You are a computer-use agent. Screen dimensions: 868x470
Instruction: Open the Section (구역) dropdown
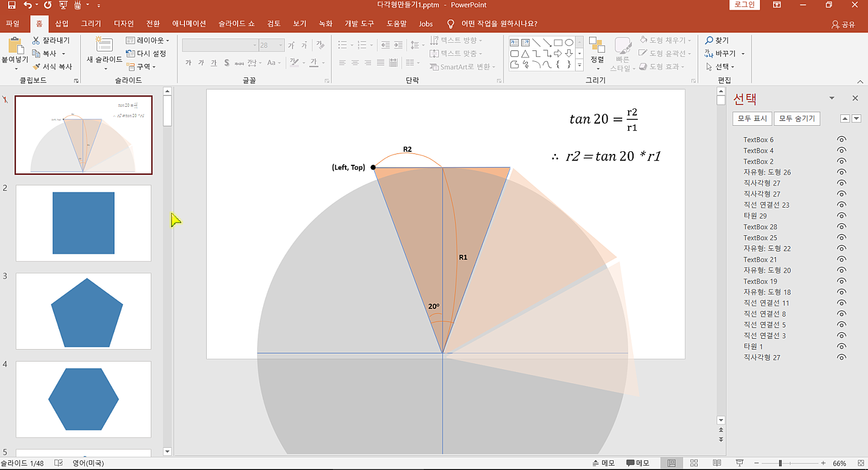[141, 67]
